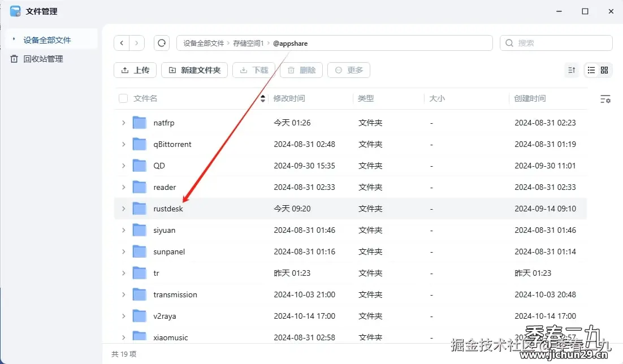Refresh the current folder listing

[162, 43]
